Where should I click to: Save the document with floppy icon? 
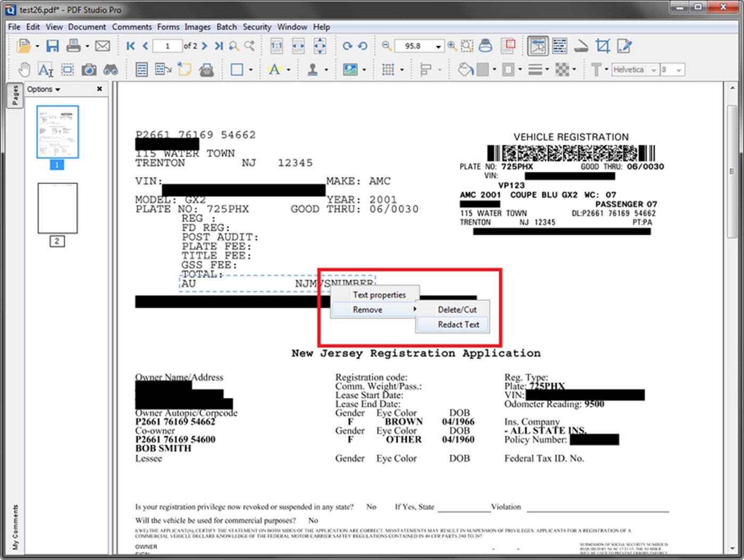coord(52,46)
